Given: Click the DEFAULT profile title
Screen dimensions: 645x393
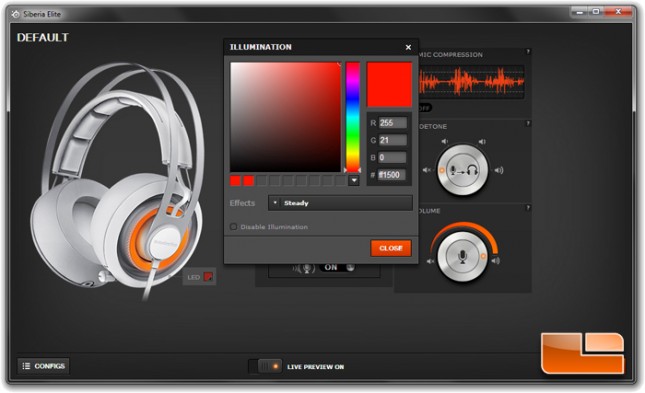Looking at the screenshot, I should [x=42, y=37].
